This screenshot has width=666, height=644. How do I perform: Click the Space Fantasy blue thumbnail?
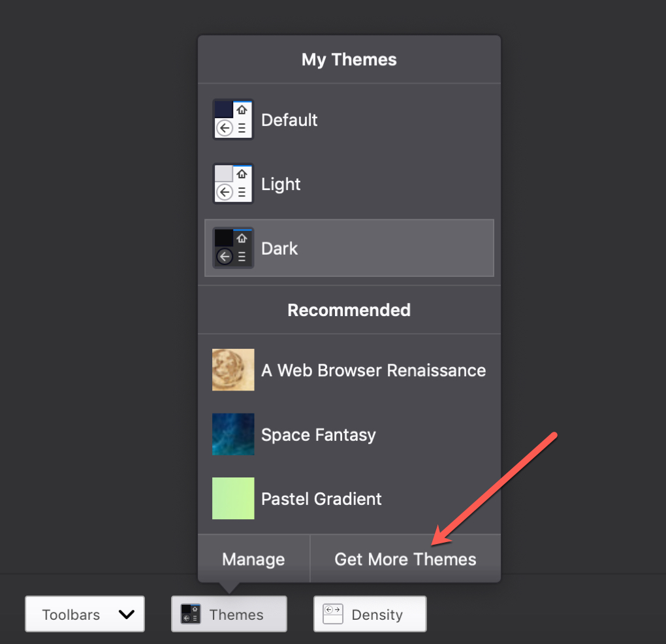233,434
